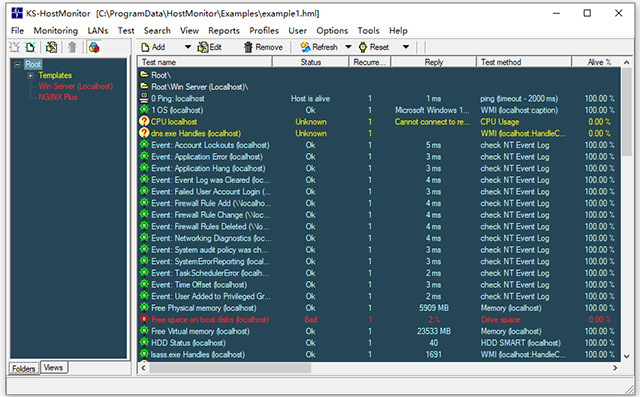
Task: Select NGINX Plus folder in tree
Action: pos(58,97)
